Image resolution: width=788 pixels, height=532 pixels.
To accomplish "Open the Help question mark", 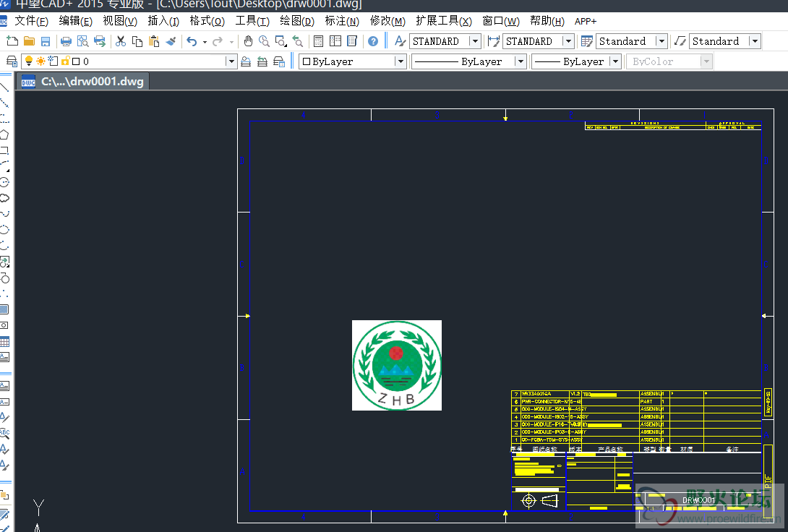I will [x=373, y=41].
